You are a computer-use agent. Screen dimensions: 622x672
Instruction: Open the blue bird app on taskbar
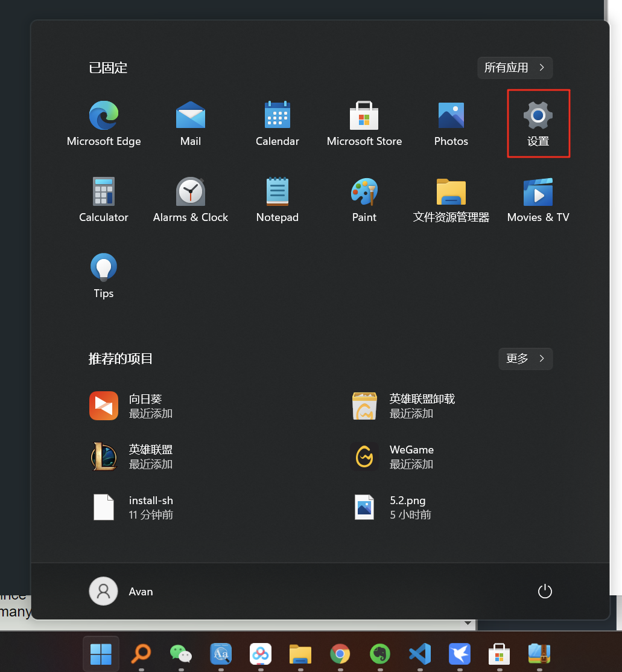point(460,654)
